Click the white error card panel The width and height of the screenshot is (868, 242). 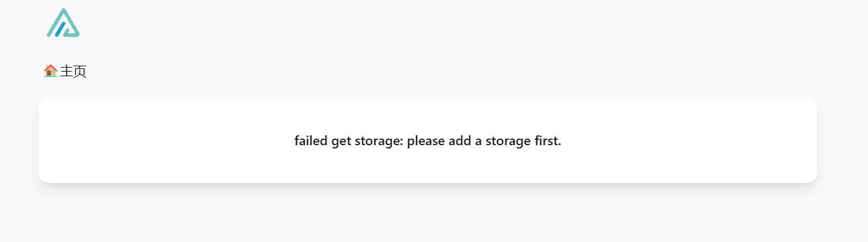tap(428, 140)
